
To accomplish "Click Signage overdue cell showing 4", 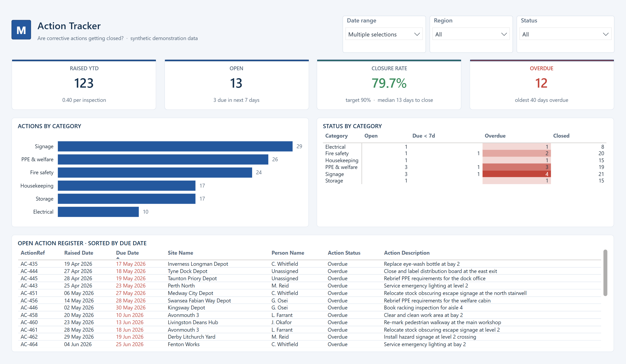I will coord(517,174).
